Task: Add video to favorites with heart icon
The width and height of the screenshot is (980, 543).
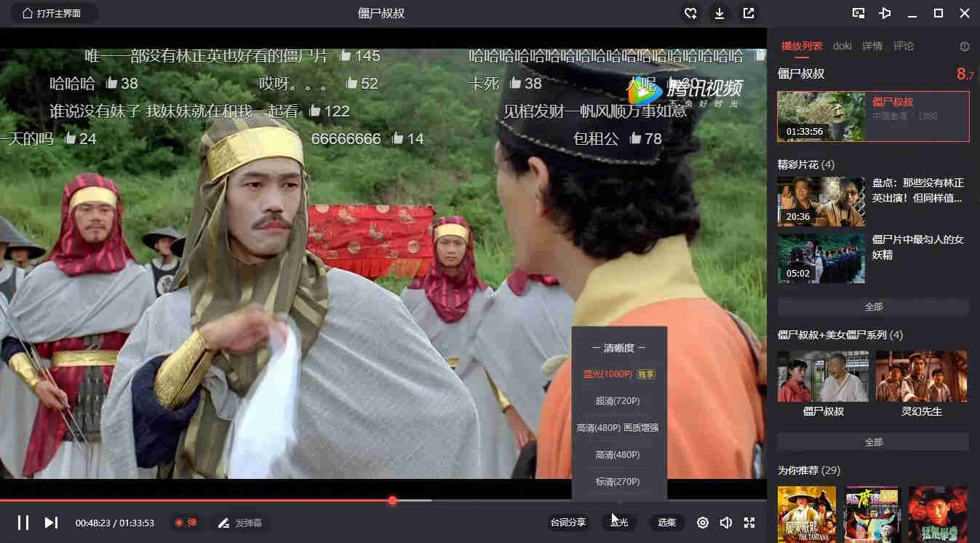Action: (x=690, y=13)
